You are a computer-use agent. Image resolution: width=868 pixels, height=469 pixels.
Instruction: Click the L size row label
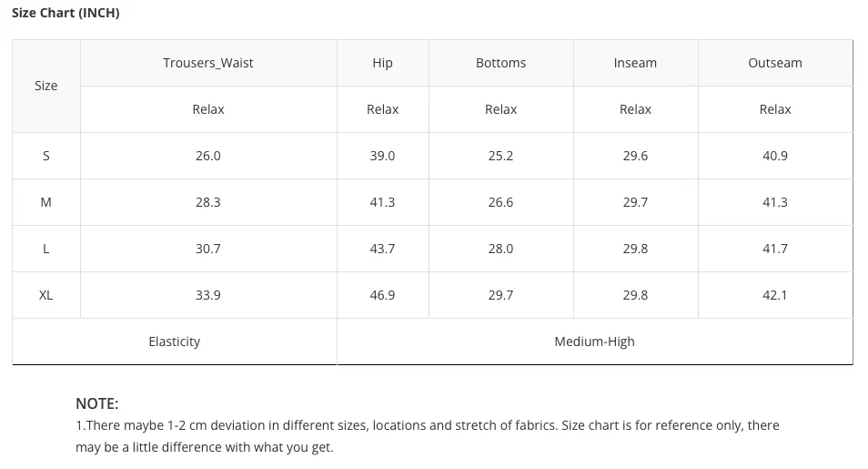(x=45, y=249)
